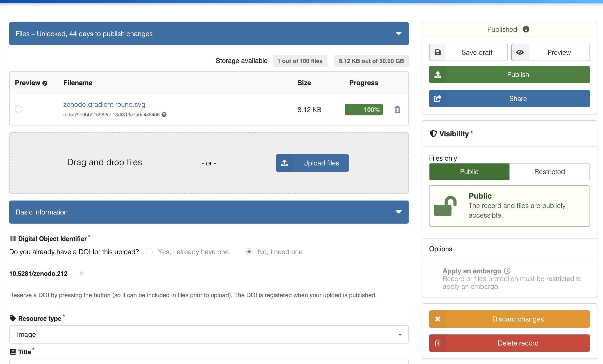
Task: Click the info icon beside Published status
Action: (526, 29)
